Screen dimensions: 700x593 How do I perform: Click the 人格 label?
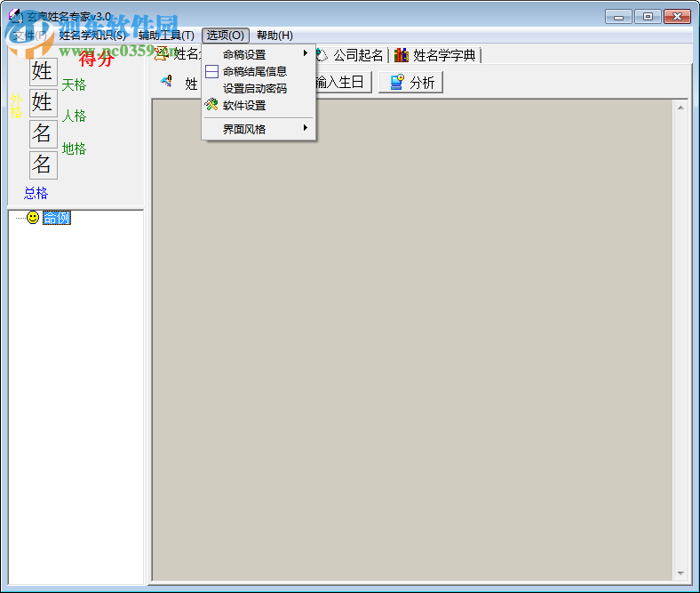point(74,116)
